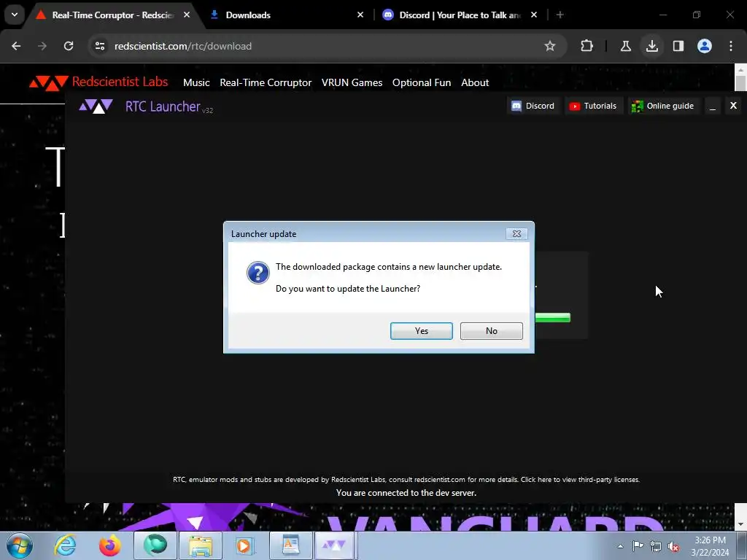Click muted volume tray icon

click(x=673, y=546)
